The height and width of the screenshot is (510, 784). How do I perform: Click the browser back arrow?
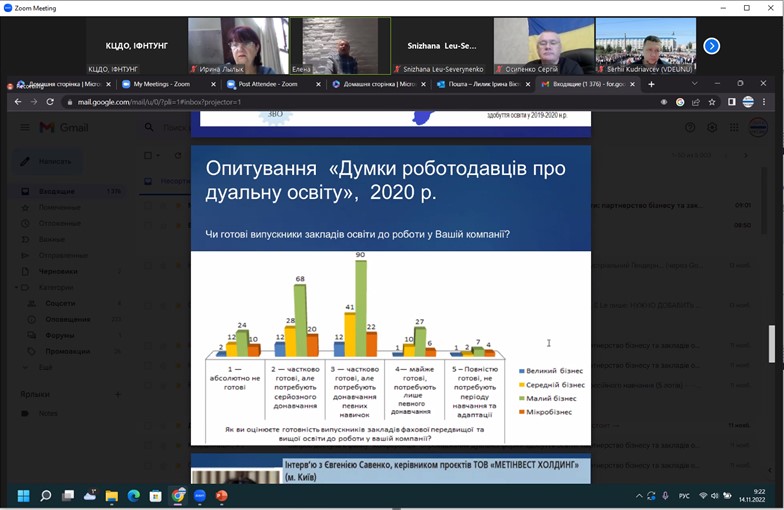pyautogui.click(x=18, y=102)
